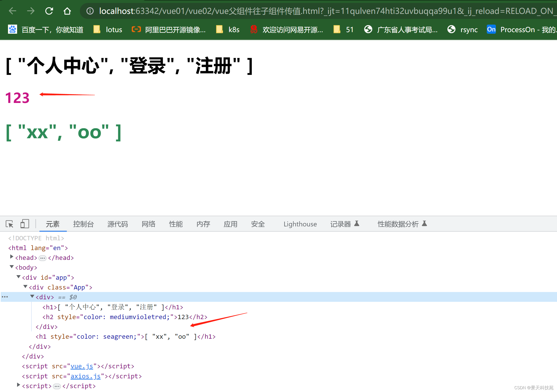Viewport: 557px width, 392px height.
Task: Click the flask icon beside 性能数据分析
Action: 424,223
